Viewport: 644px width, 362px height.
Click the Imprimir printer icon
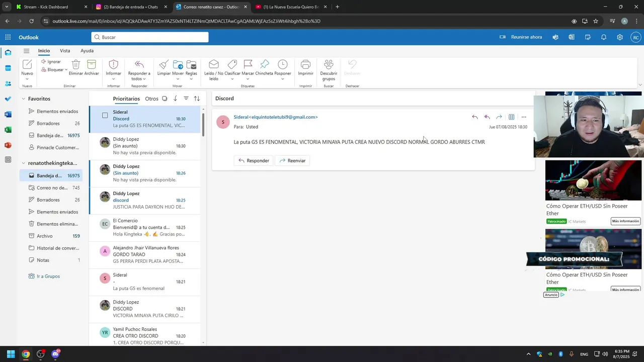(305, 64)
